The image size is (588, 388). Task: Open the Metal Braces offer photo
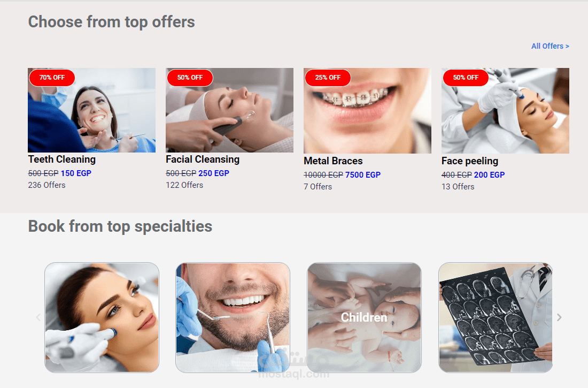click(x=368, y=111)
